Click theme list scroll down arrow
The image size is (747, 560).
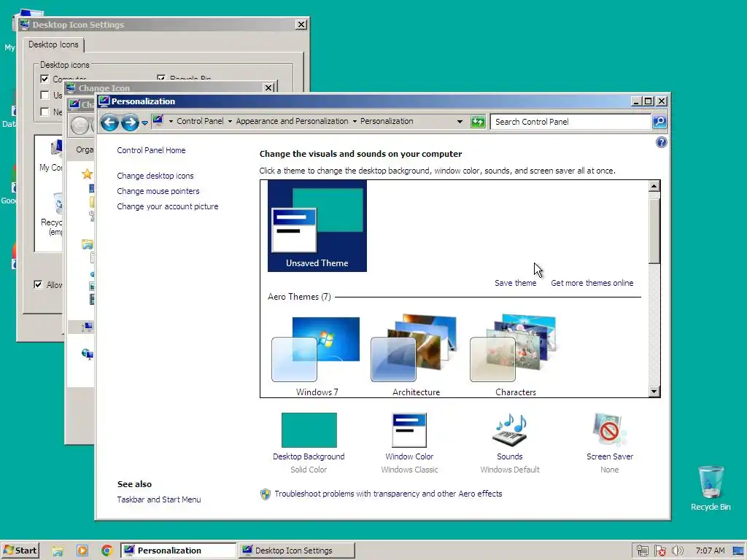click(x=654, y=392)
